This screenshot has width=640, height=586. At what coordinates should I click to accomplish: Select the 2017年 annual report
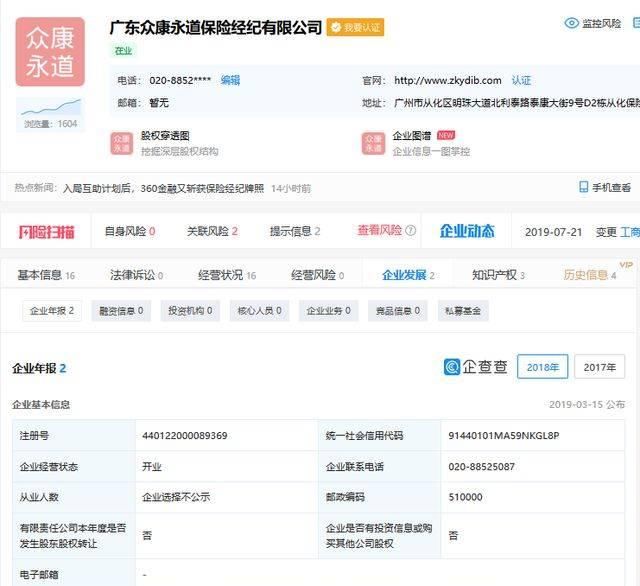click(600, 367)
